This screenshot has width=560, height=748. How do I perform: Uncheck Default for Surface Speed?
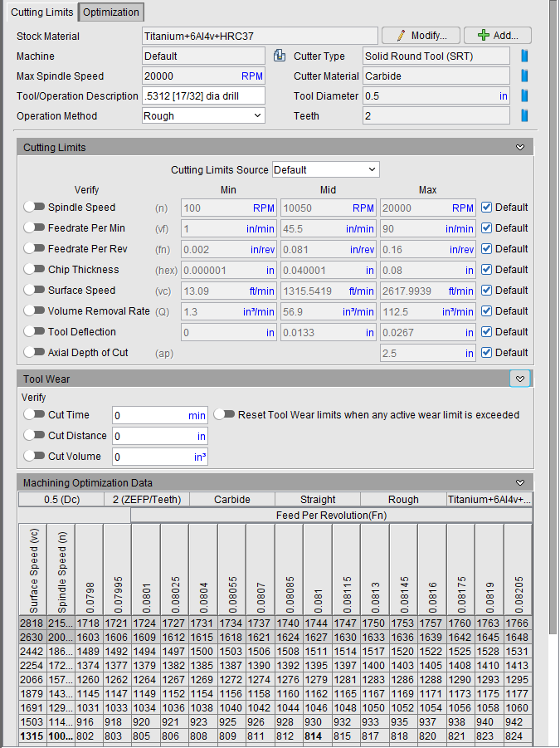click(486, 291)
